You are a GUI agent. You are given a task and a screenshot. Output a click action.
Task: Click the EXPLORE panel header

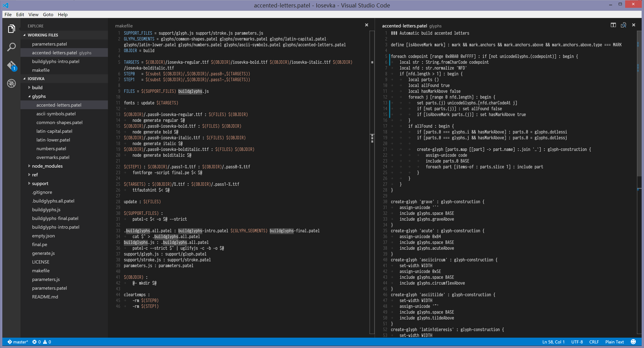36,26
